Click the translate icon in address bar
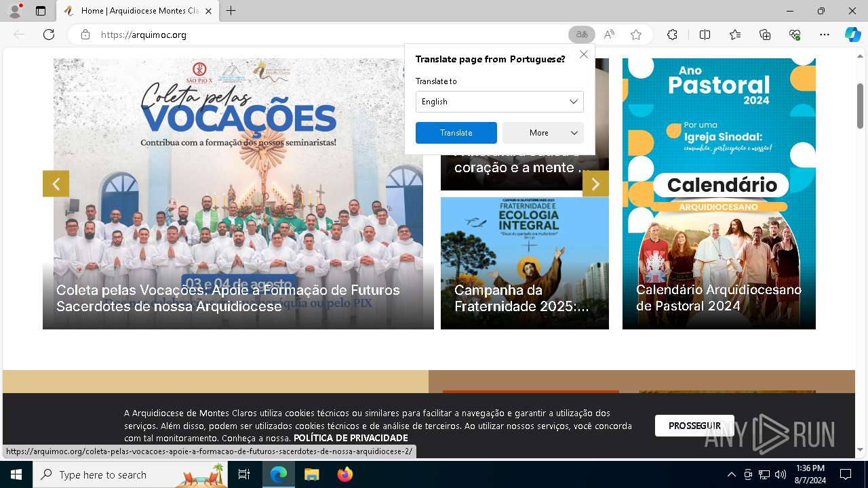The height and width of the screenshot is (488, 868). click(581, 35)
